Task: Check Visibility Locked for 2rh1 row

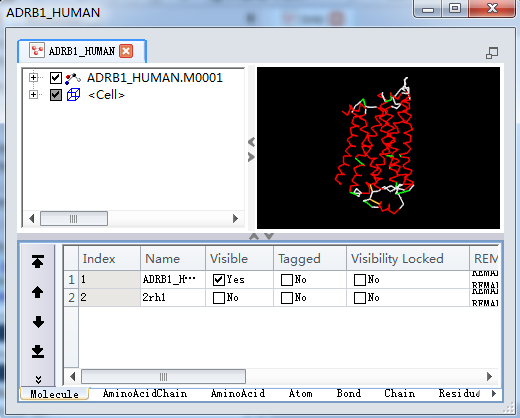Action: pyautogui.click(x=360, y=298)
